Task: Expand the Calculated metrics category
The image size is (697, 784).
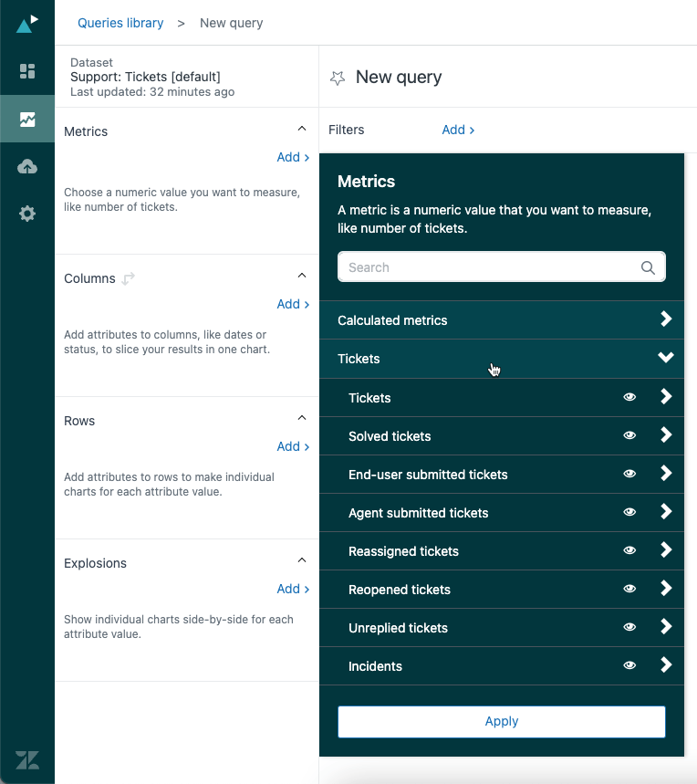Action: click(501, 320)
